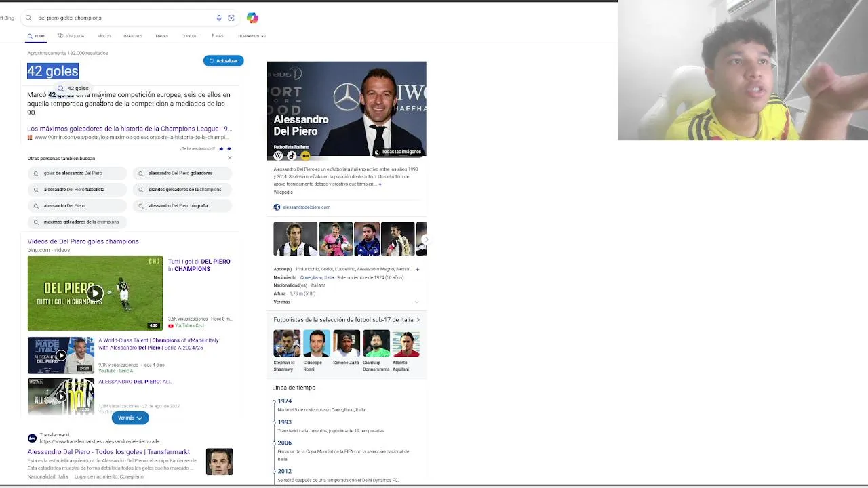Screen dimensions: 868x488
Task: Switch to the Todo tab
Action: pos(36,36)
